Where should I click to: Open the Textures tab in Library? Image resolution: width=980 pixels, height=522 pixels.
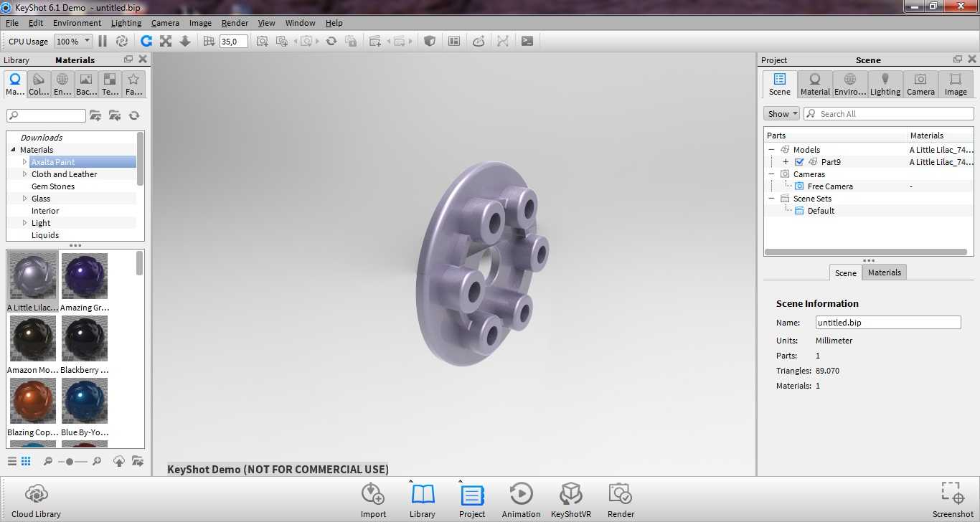pyautogui.click(x=110, y=84)
